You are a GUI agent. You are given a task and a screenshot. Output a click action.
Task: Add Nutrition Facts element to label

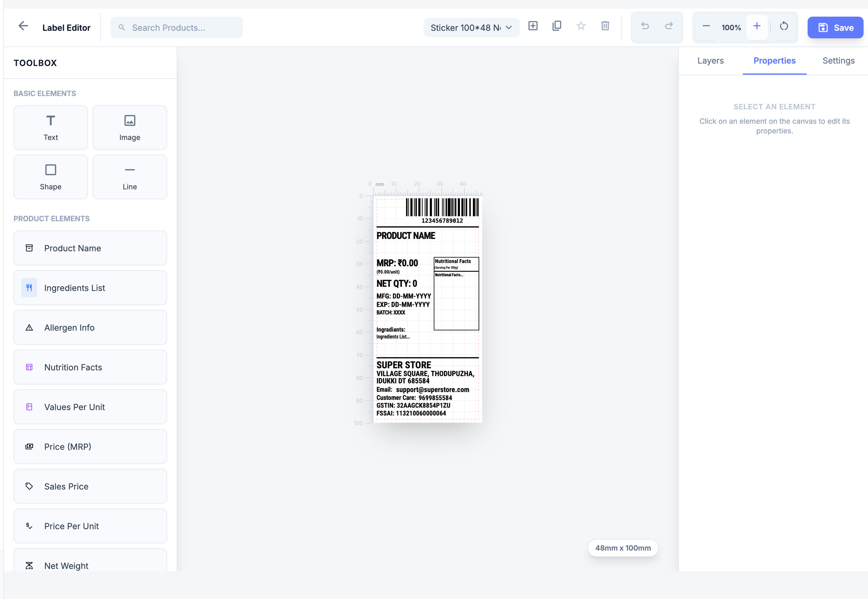tap(90, 367)
